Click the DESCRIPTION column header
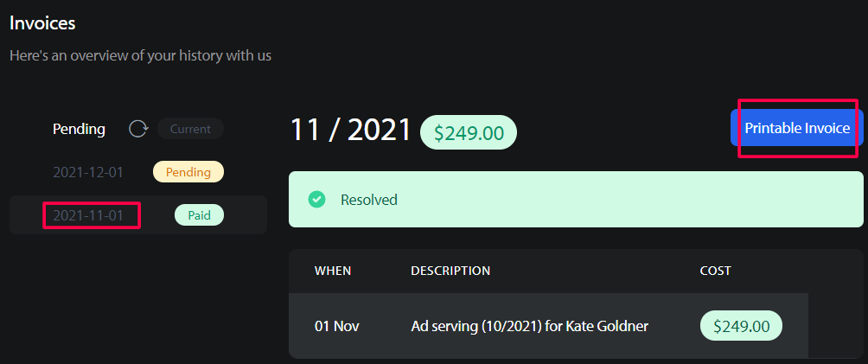 point(450,271)
